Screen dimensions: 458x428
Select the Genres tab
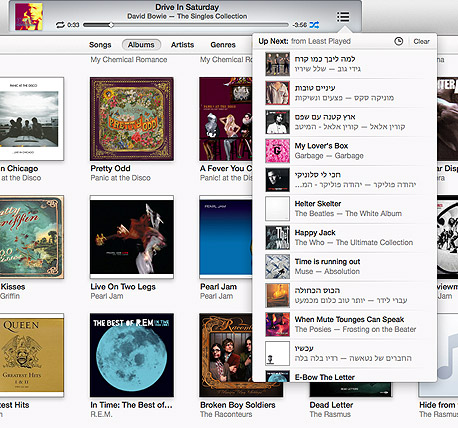coord(223,45)
